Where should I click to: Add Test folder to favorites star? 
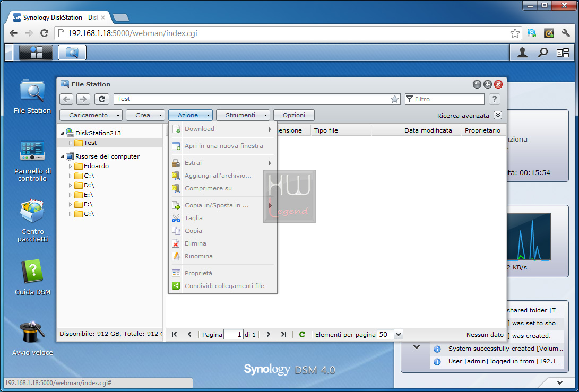(395, 99)
